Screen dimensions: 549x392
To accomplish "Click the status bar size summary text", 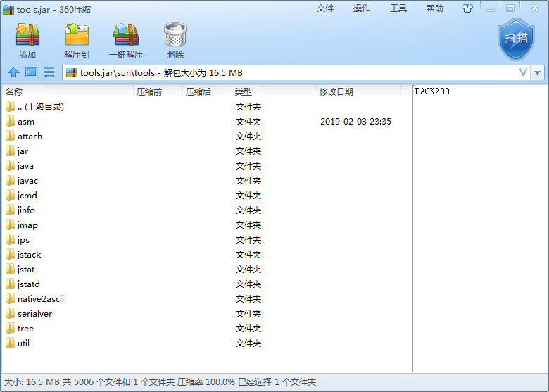I will coord(160,382).
